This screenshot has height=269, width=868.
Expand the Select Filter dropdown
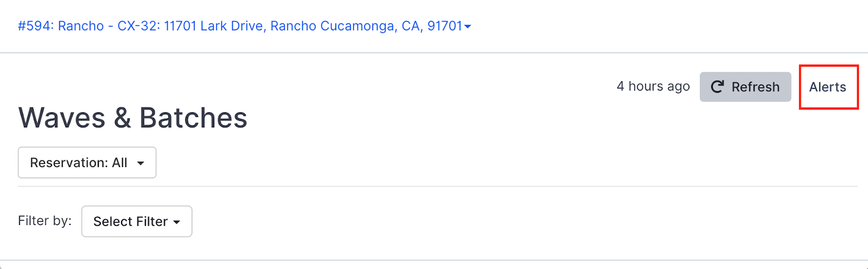137,221
